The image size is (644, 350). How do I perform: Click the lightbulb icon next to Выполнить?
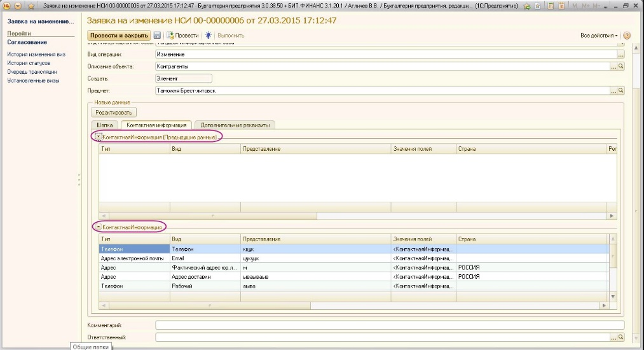pyautogui.click(x=209, y=36)
